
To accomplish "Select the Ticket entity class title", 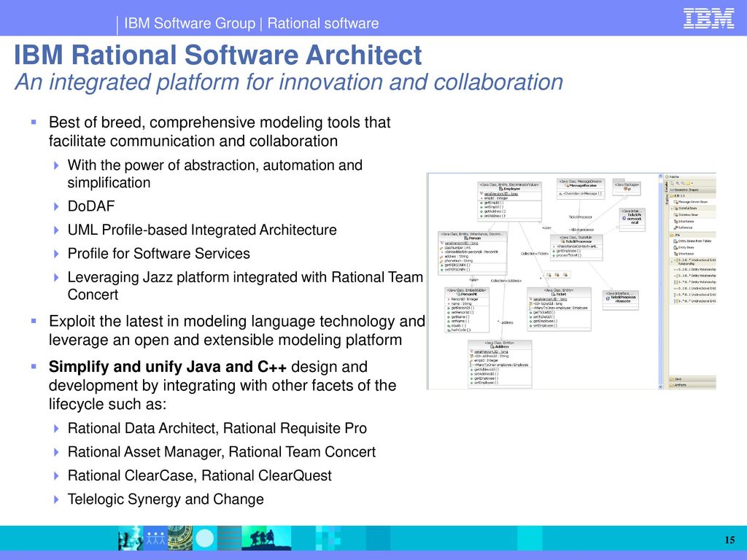I will pyautogui.click(x=561, y=295).
